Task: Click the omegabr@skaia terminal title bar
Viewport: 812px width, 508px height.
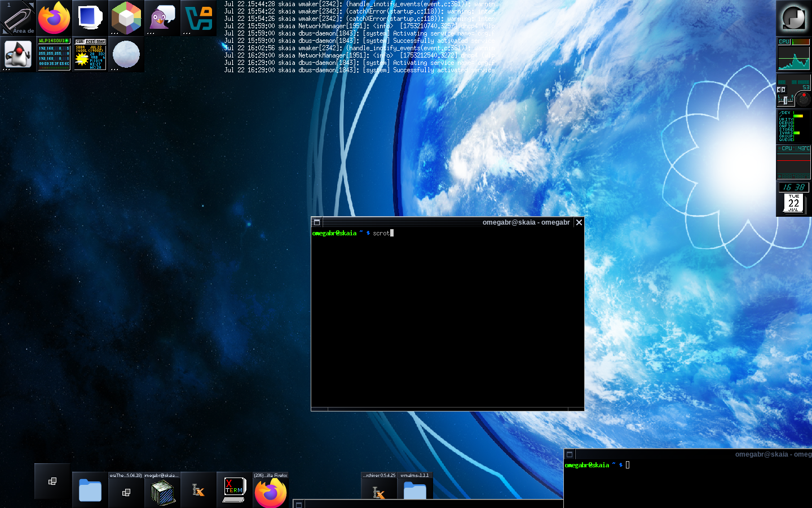Action: pos(448,222)
